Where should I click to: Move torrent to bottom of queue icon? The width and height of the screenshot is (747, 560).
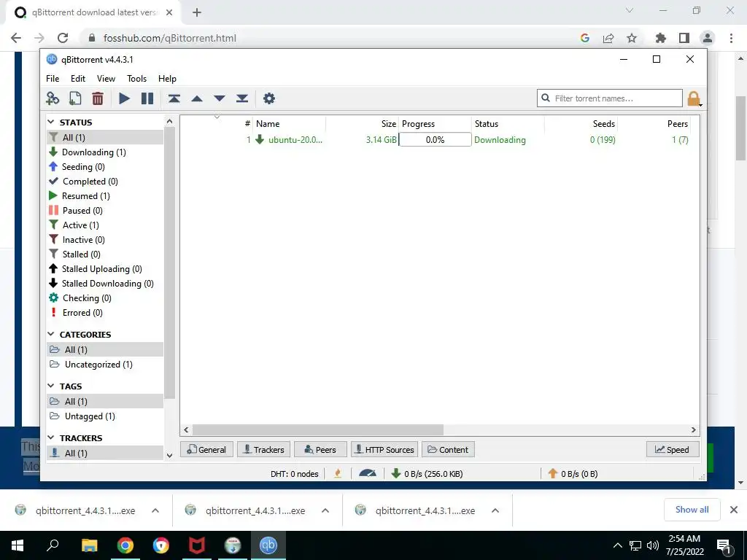point(242,98)
